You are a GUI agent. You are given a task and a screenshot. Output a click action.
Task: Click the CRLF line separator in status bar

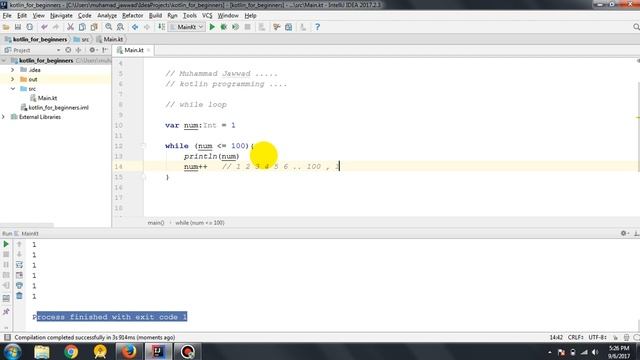tap(576, 337)
